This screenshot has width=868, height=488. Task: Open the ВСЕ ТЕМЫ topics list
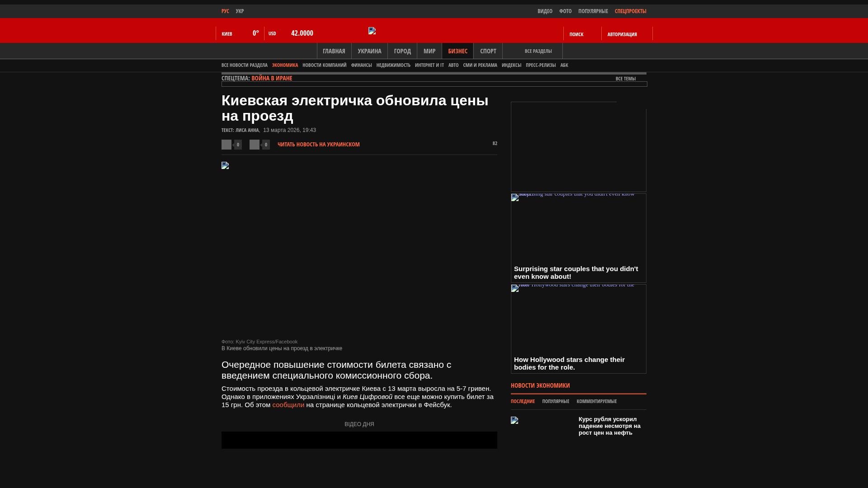coord(625,79)
